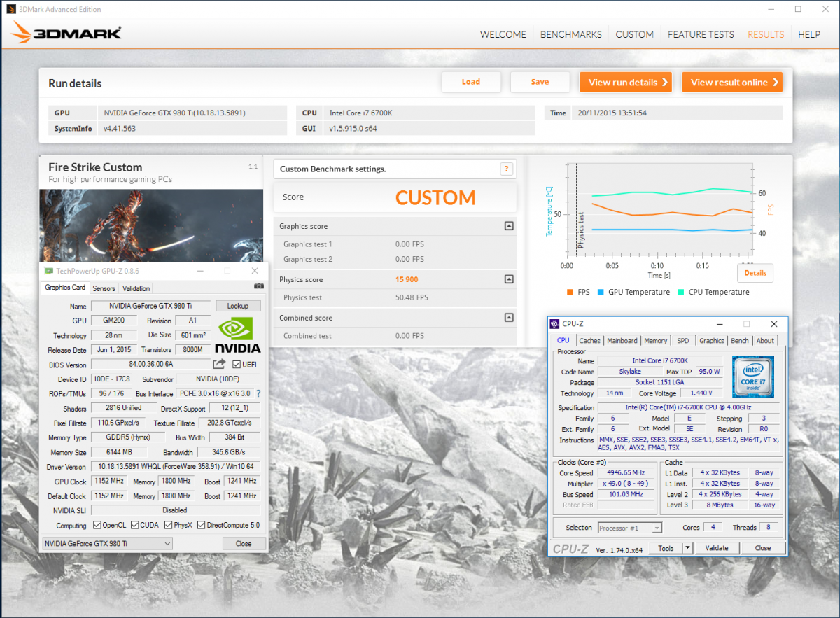Toggle the CUDA checkbox
Image resolution: width=840 pixels, height=618 pixels.
(x=134, y=525)
